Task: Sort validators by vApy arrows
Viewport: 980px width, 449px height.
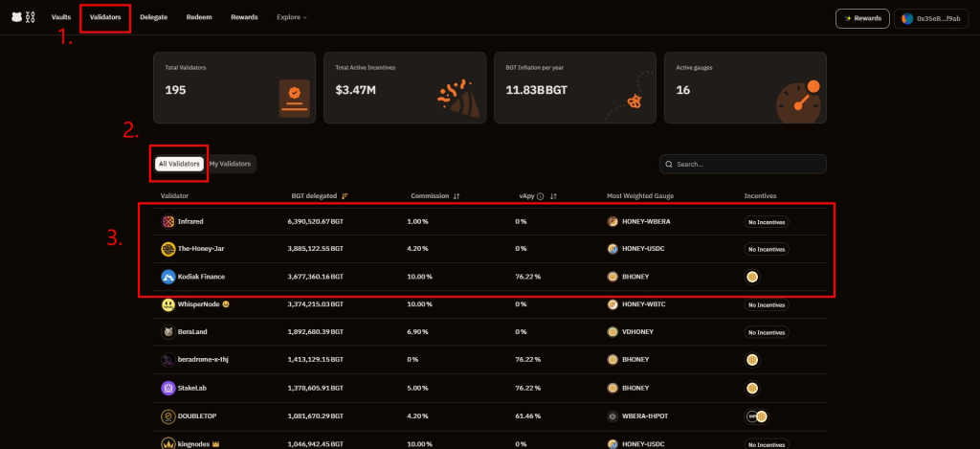Action: pos(553,196)
